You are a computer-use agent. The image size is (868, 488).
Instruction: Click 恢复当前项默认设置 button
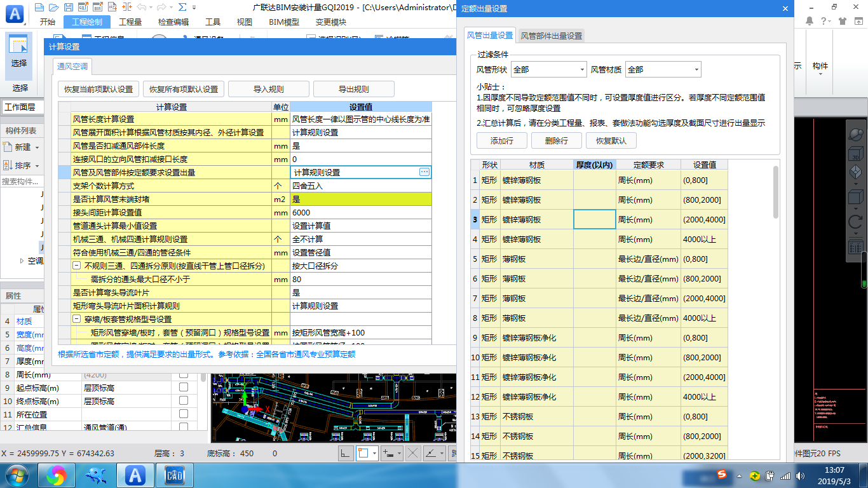tap(98, 89)
